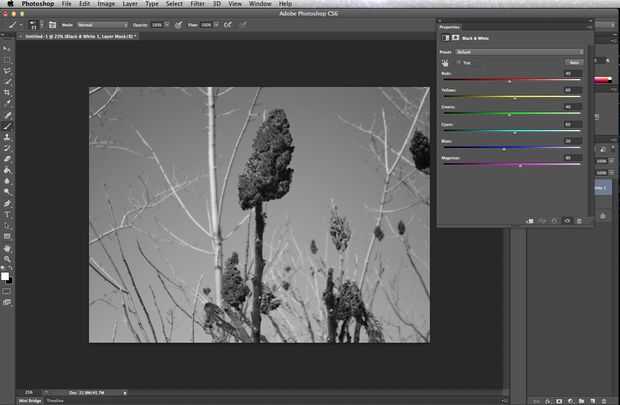Open the Flow slider arrow
This screenshot has width=620, height=405.
pos(216,25)
